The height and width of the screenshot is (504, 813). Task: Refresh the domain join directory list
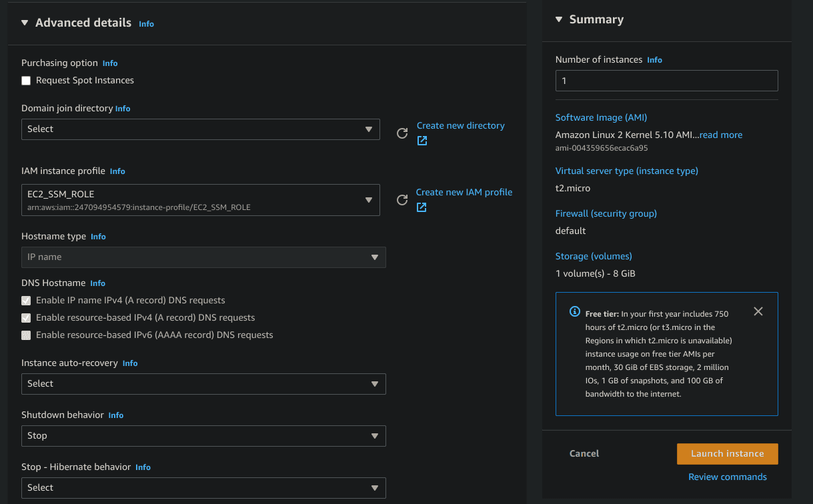402,133
